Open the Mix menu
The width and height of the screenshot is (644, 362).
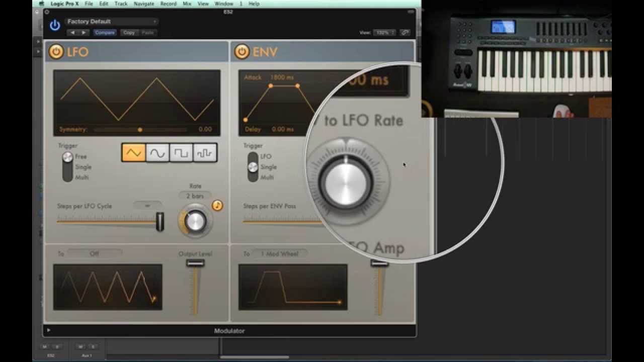click(187, 4)
